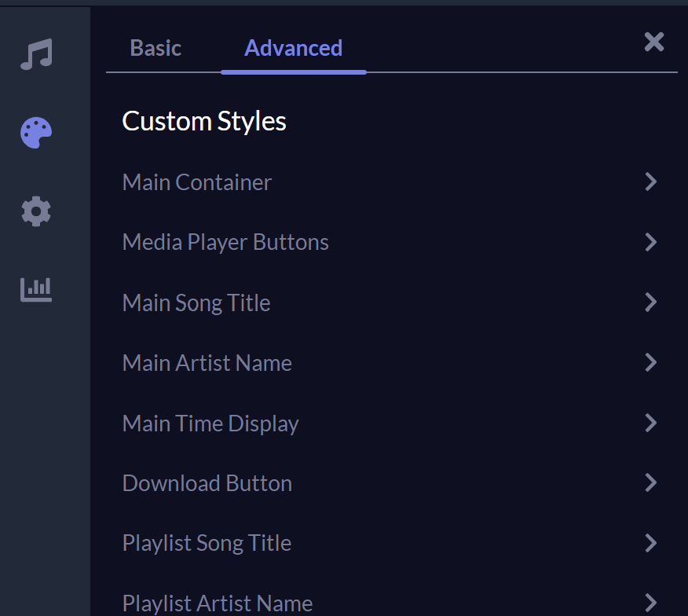The image size is (688, 616).
Task: Choose the Main Time Display label
Action: [x=210, y=423]
